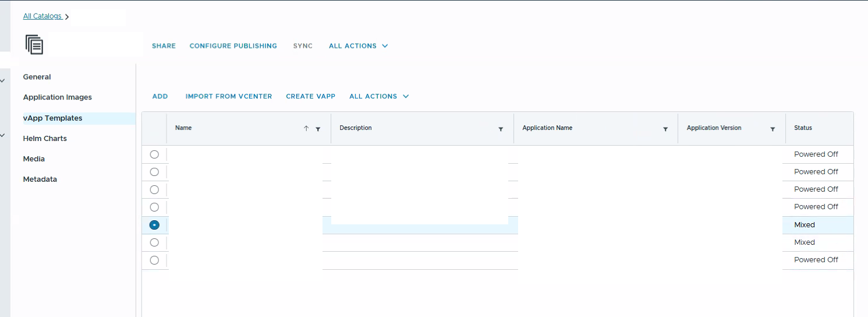The height and width of the screenshot is (317, 868).
Task: Open the Description column filter icon
Action: point(501,129)
